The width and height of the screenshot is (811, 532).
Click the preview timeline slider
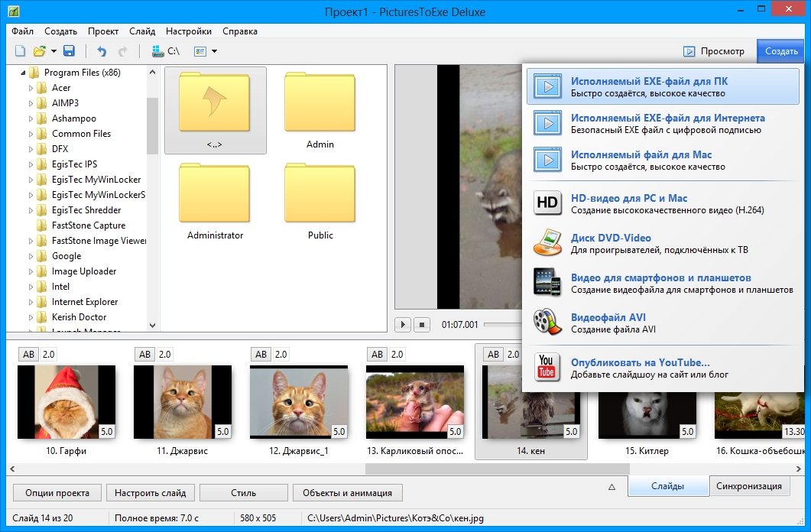click(x=503, y=325)
